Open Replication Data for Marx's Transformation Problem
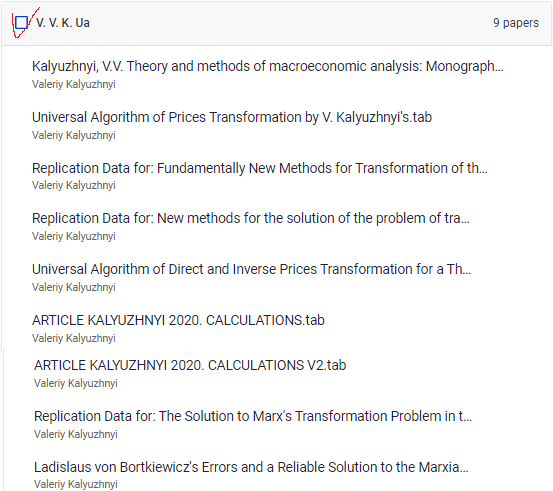 pos(253,416)
